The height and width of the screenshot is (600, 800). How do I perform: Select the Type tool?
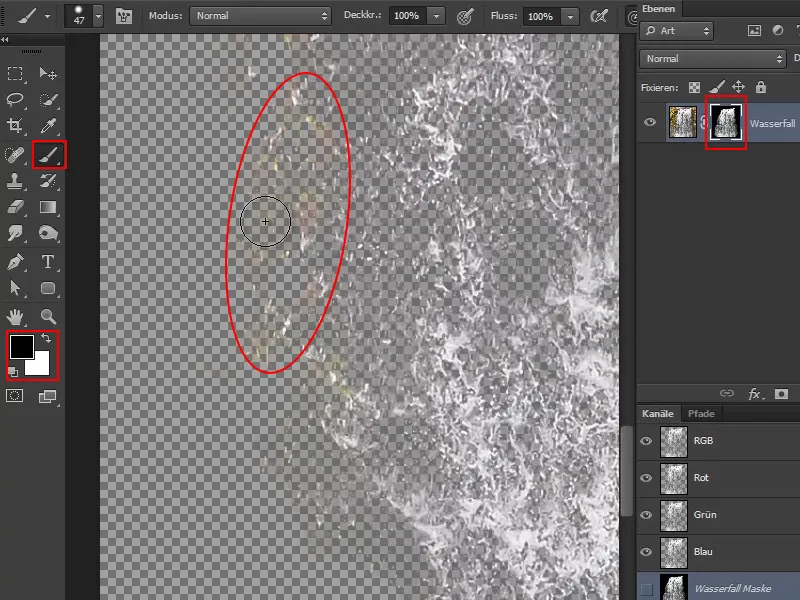click(48, 262)
